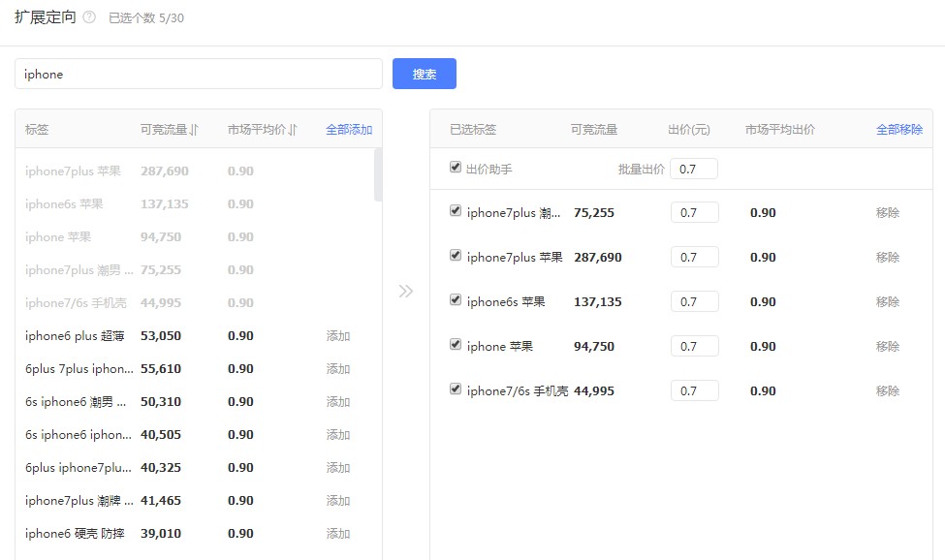The width and height of the screenshot is (945, 560).
Task: Toggle checkbox for iphone7/6s 手机壳 label
Action: pos(456,389)
